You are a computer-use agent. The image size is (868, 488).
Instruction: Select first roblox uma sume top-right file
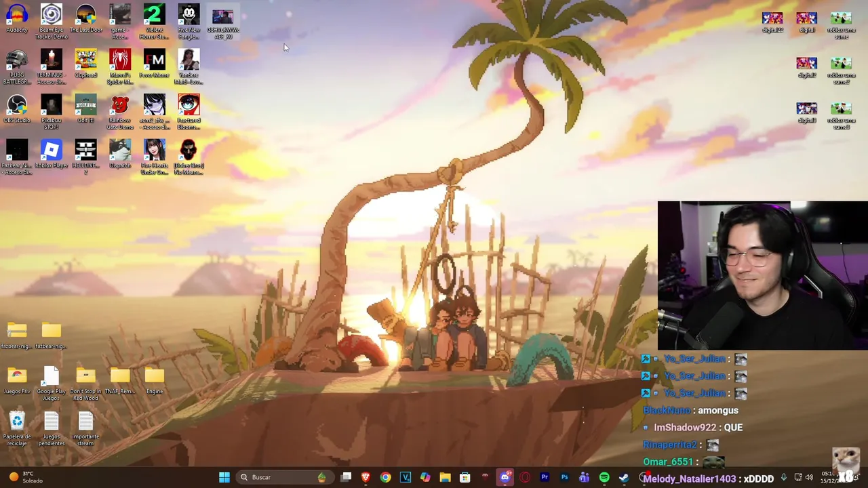pos(841,25)
